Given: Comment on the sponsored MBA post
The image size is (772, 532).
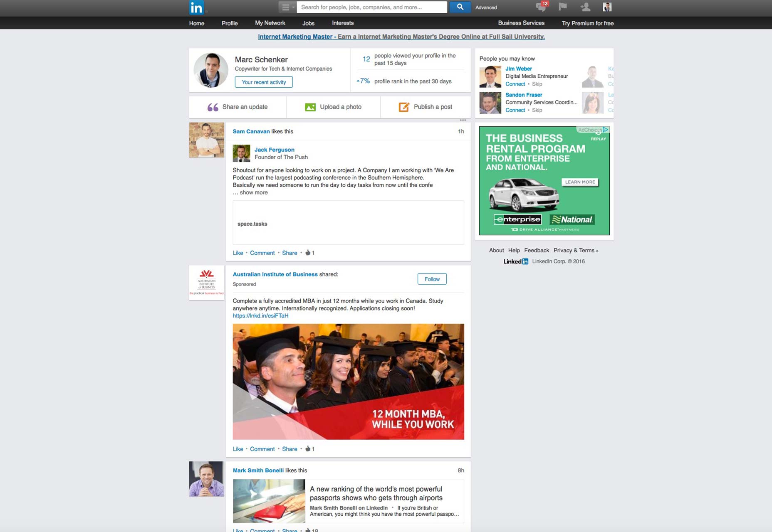Looking at the screenshot, I should 262,449.
